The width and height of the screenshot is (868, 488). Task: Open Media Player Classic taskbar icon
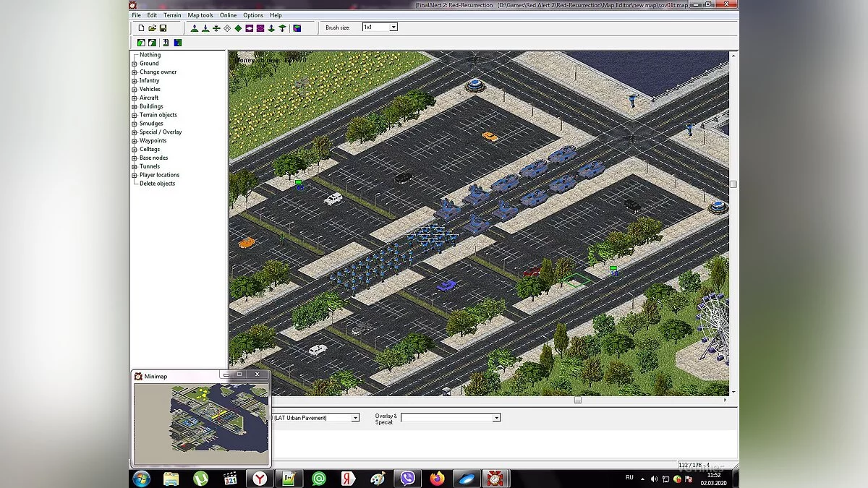pos(230,479)
